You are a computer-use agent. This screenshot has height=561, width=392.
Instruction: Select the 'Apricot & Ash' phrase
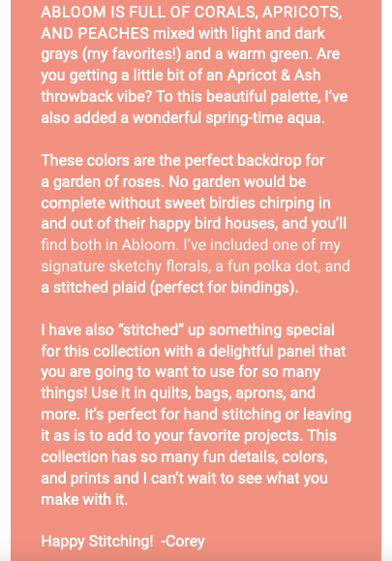pos(274,76)
